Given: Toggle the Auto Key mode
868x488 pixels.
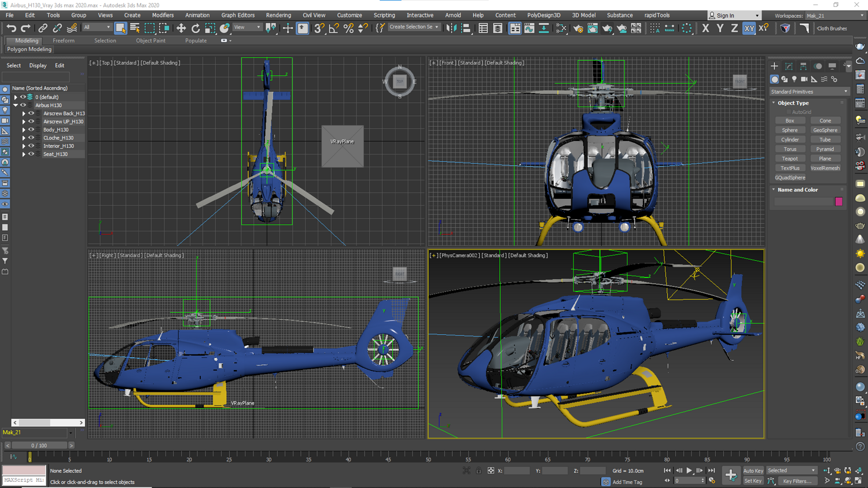Looking at the screenshot, I should click(753, 471).
